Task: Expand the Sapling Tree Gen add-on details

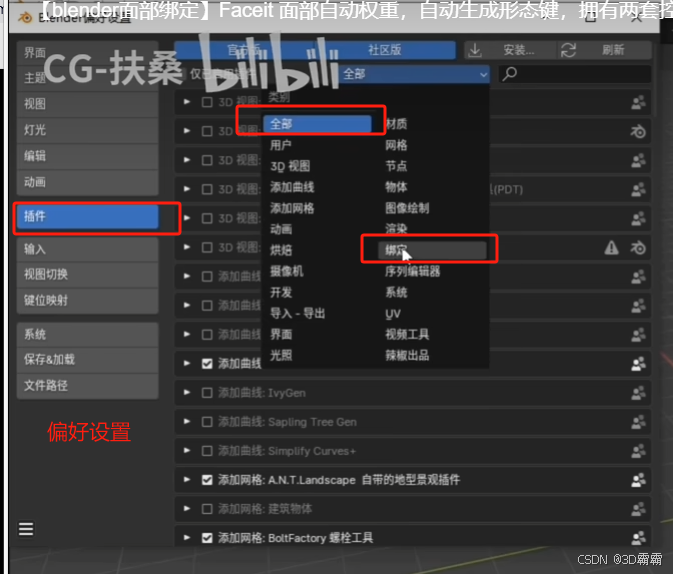Action: coord(187,422)
